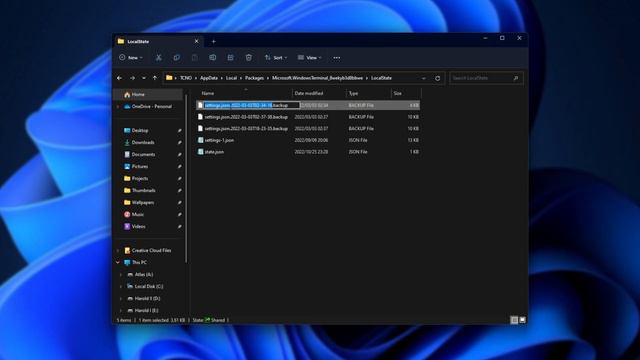The width and height of the screenshot is (640, 360).
Task: Sort by the Size column header
Action: point(406,93)
